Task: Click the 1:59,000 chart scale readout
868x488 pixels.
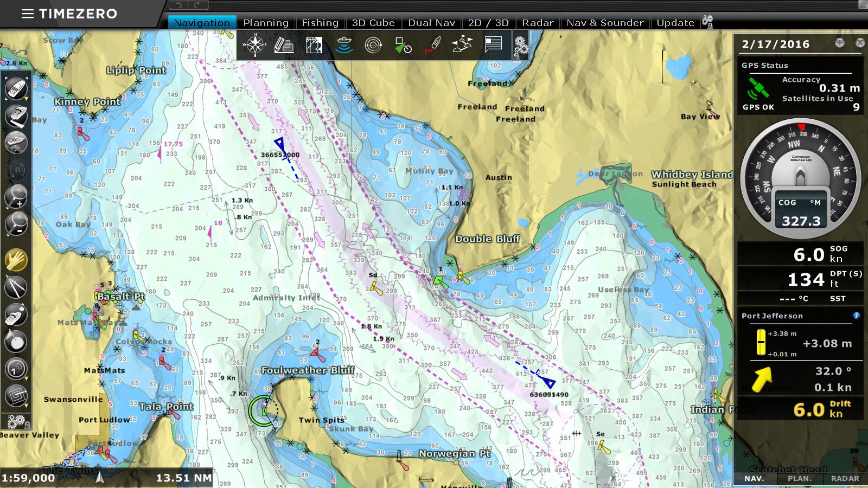Action: (x=28, y=478)
